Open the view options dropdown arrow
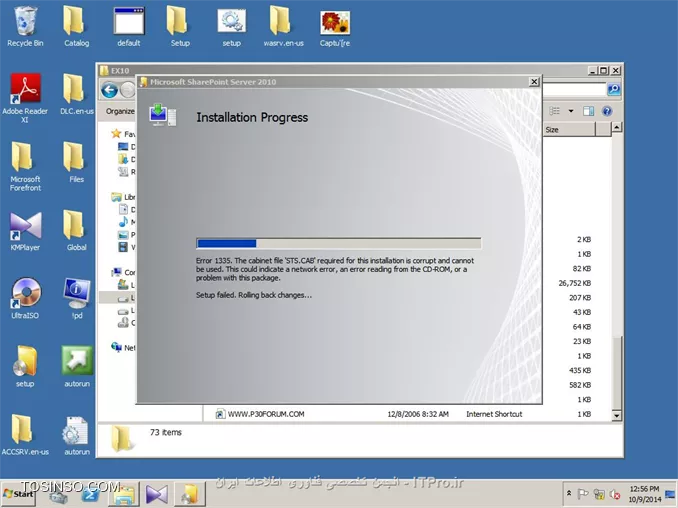Image resolution: width=678 pixels, height=508 pixels. (571, 111)
